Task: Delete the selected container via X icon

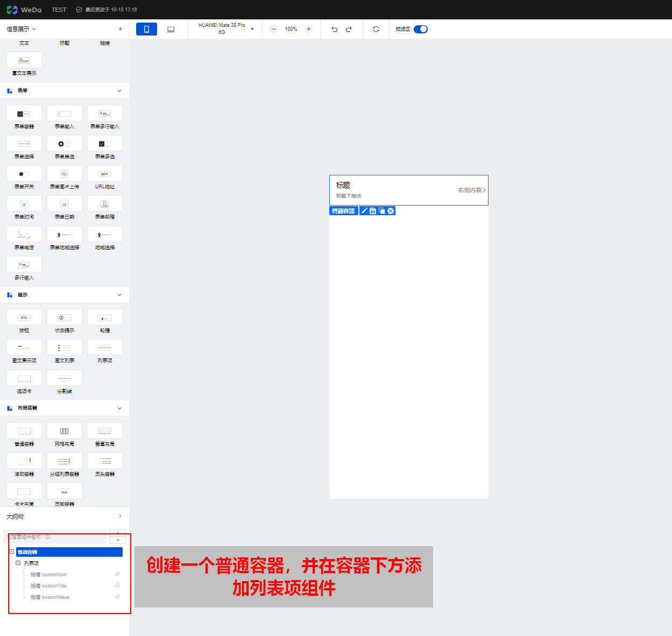Action: pos(391,211)
